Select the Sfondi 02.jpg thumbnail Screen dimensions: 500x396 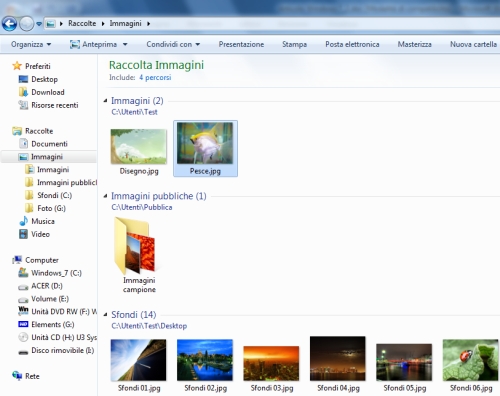pos(205,366)
